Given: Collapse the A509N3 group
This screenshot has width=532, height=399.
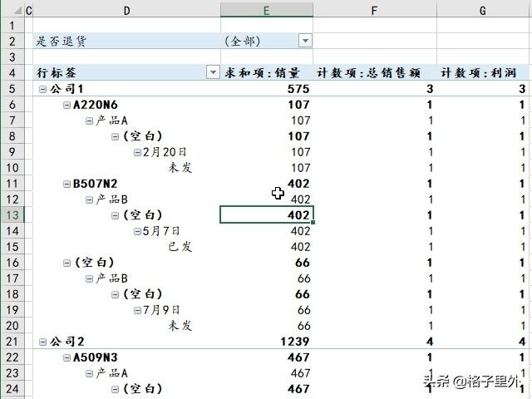Looking at the screenshot, I should (x=66, y=357).
